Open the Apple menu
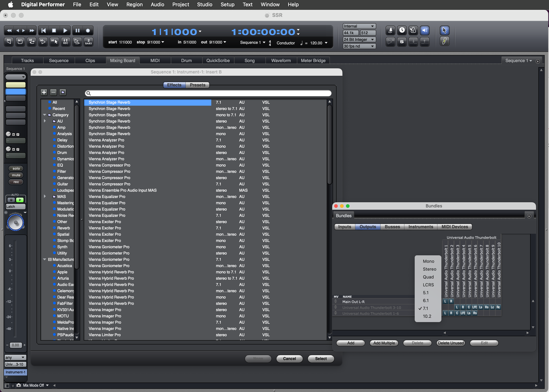This screenshot has width=549, height=392. click(x=11, y=5)
